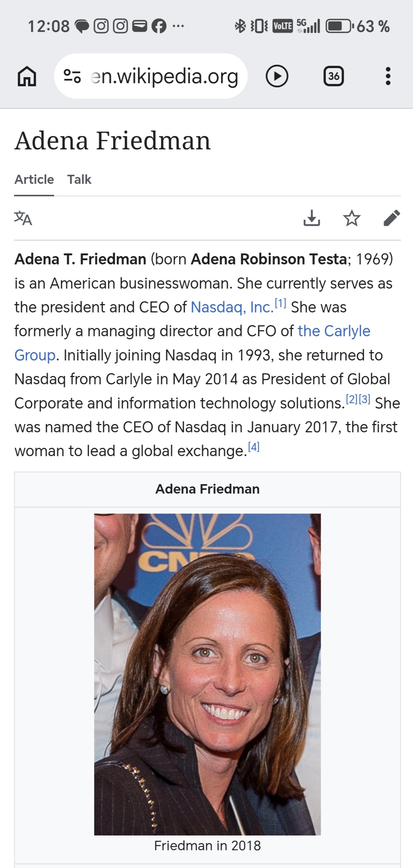Open citation reference [1]
This screenshot has width=413, height=868.
280,303
